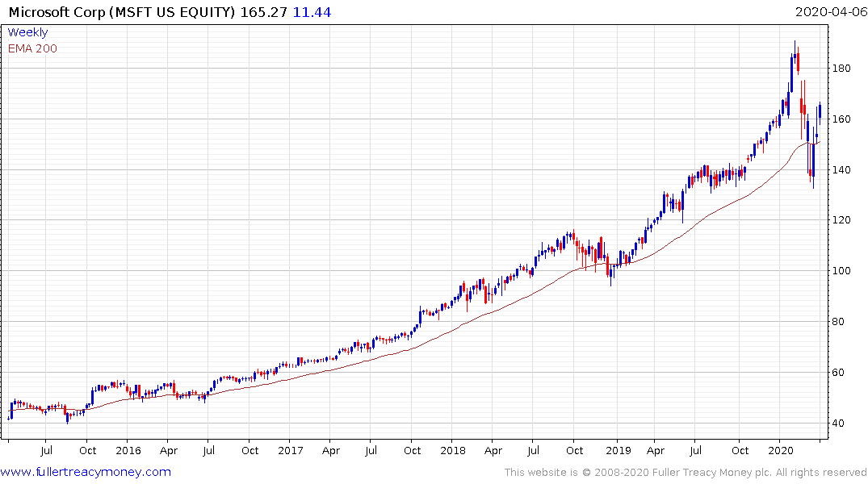Image resolution: width=868 pixels, height=484 pixels.
Task: Click the 2016 year label on time axis
Action: tap(128, 450)
